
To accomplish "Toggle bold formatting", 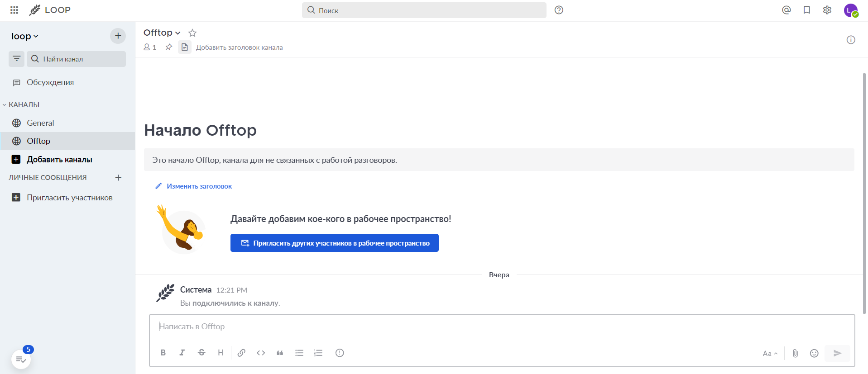I will click(x=163, y=353).
